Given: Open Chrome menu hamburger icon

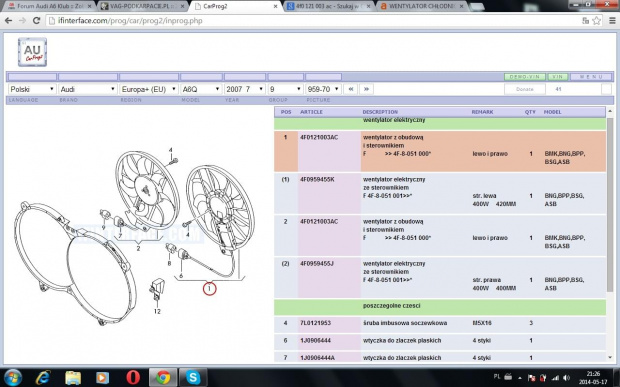Looking at the screenshot, I should point(612,21).
